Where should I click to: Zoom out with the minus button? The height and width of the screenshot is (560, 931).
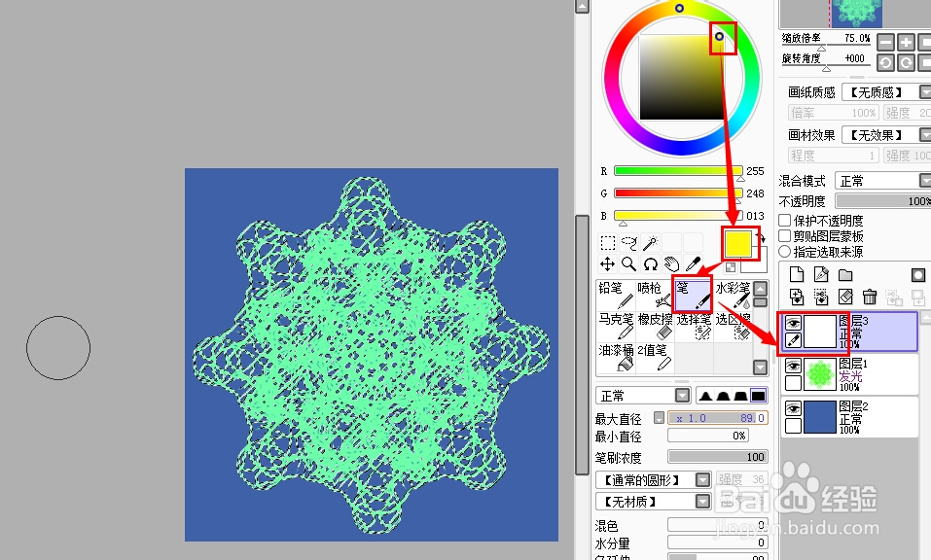tap(886, 42)
